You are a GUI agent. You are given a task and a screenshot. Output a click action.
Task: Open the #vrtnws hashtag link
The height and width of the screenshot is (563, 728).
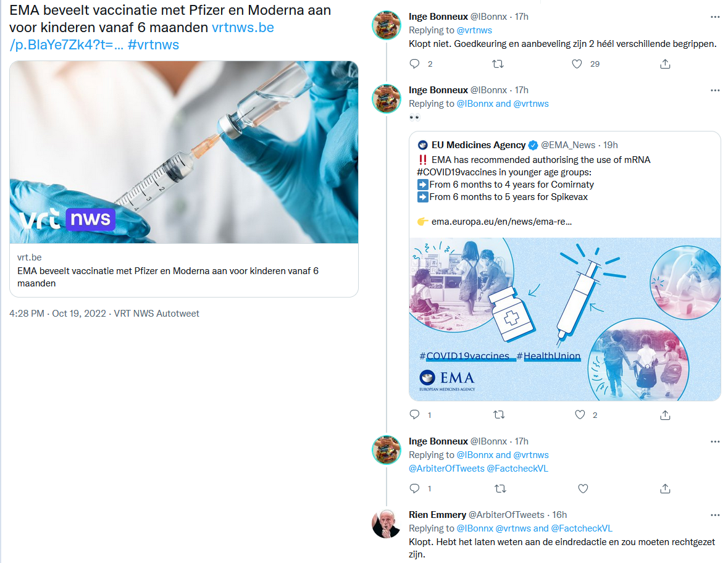[153, 44]
